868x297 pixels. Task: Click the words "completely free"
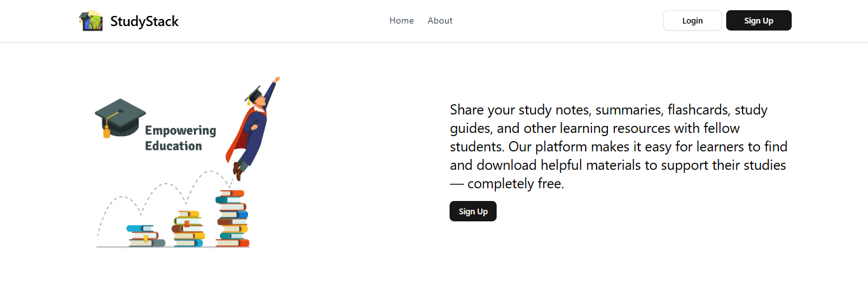coord(515,184)
